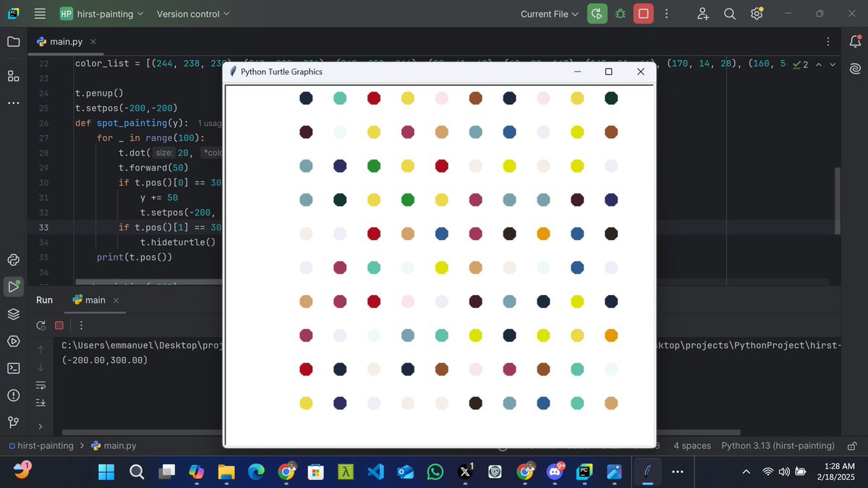Expand the hirst-painting project dropdown
This screenshot has height=488, width=868.
101,14
